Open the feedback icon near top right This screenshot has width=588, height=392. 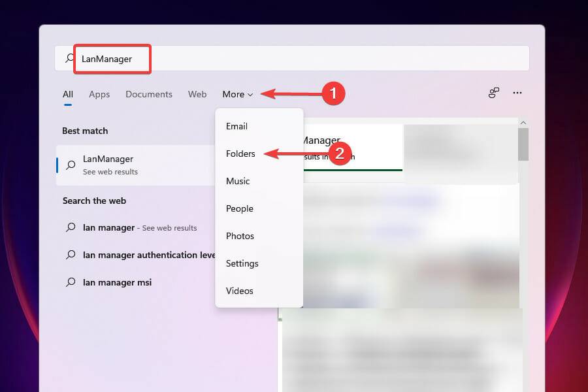[x=493, y=93]
